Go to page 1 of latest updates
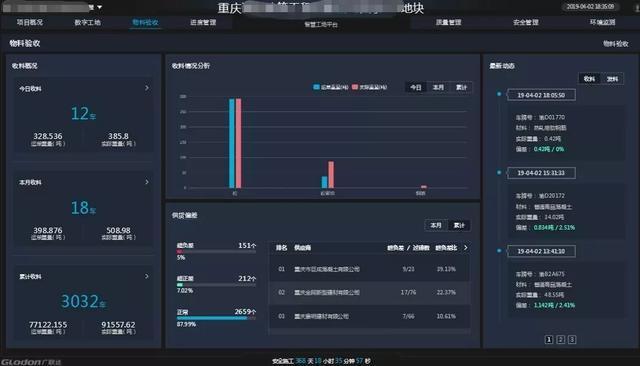 click(549, 339)
